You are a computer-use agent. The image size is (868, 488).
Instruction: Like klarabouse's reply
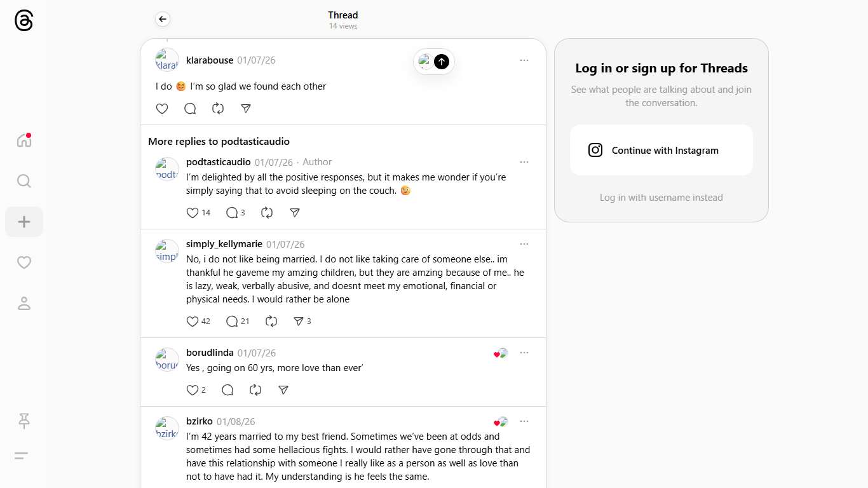click(x=162, y=109)
